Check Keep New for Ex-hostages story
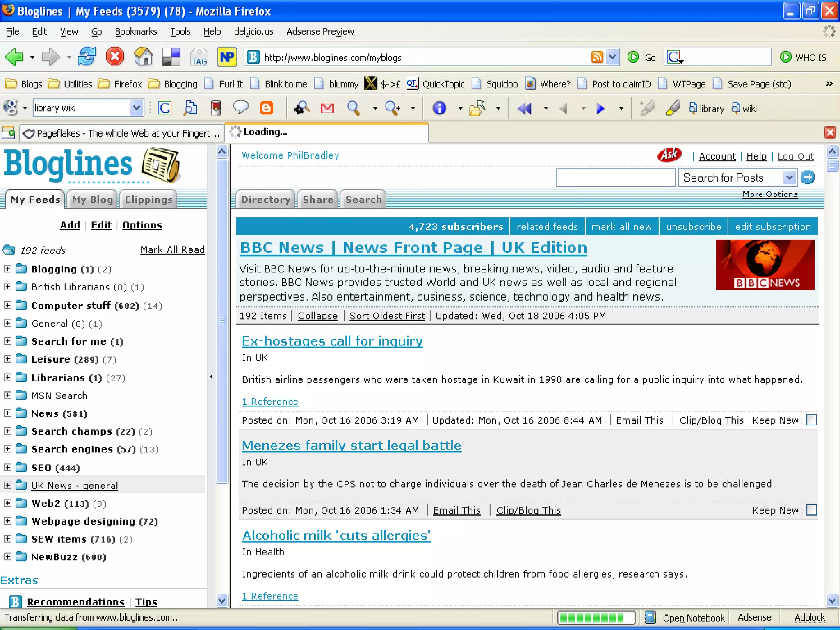 (811, 420)
